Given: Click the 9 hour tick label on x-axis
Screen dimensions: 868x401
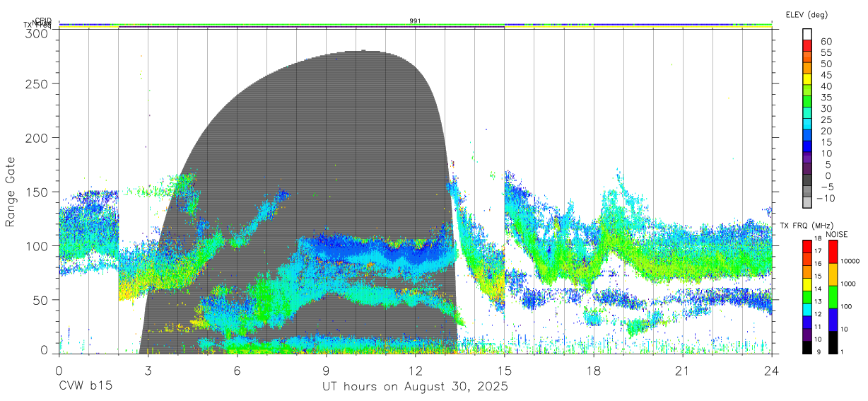Looking at the screenshot, I should tap(327, 370).
